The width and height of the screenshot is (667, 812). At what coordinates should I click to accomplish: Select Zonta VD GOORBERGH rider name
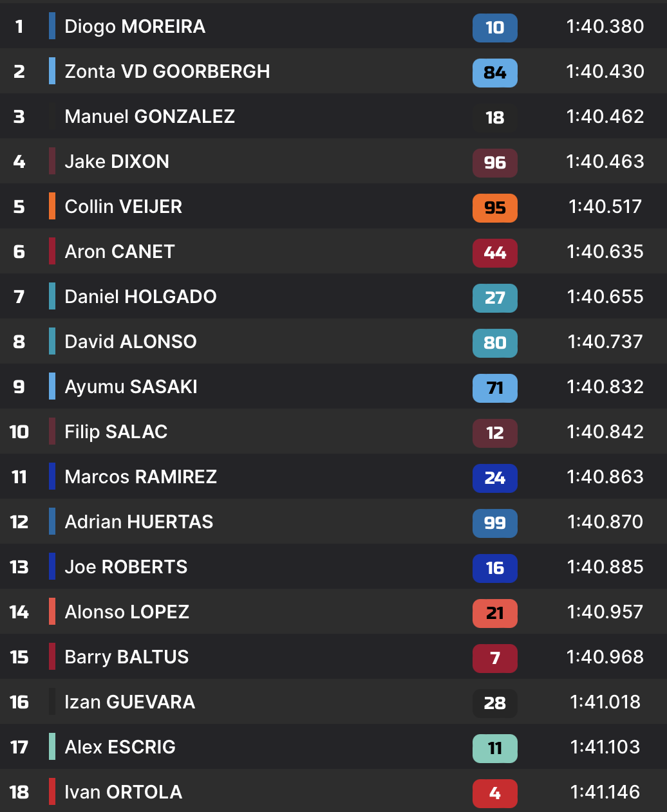167,71
